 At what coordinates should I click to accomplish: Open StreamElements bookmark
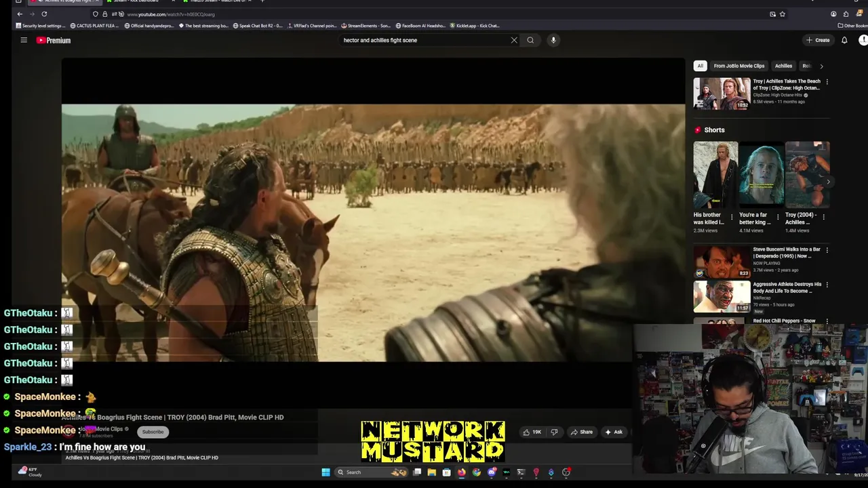tap(366, 26)
